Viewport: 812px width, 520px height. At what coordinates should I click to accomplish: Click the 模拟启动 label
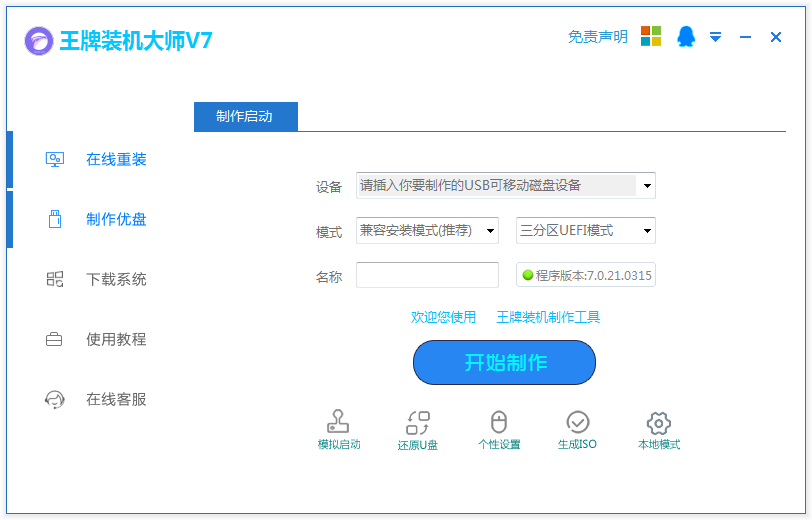click(339, 444)
